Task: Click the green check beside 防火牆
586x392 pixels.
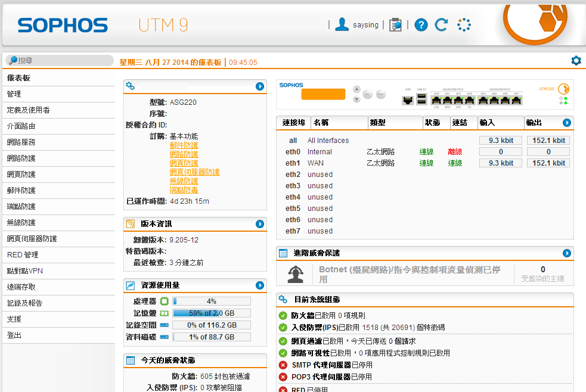Action: tap(283, 316)
